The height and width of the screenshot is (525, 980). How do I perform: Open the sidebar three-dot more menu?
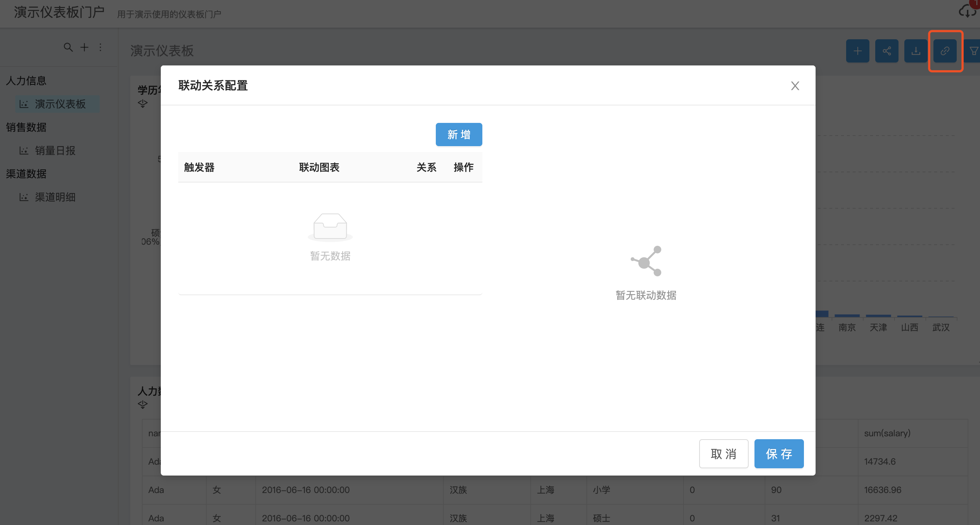(x=100, y=47)
